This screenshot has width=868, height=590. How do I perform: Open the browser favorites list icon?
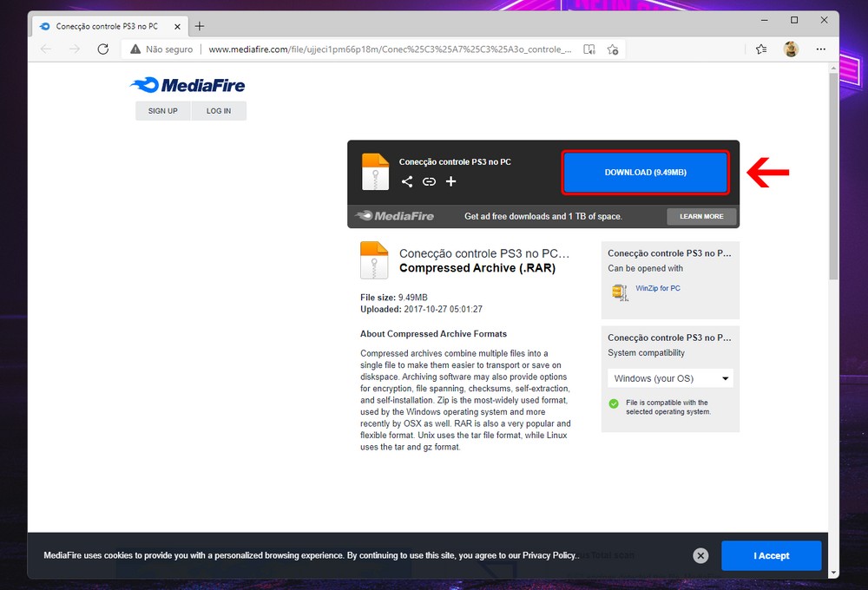[761, 49]
